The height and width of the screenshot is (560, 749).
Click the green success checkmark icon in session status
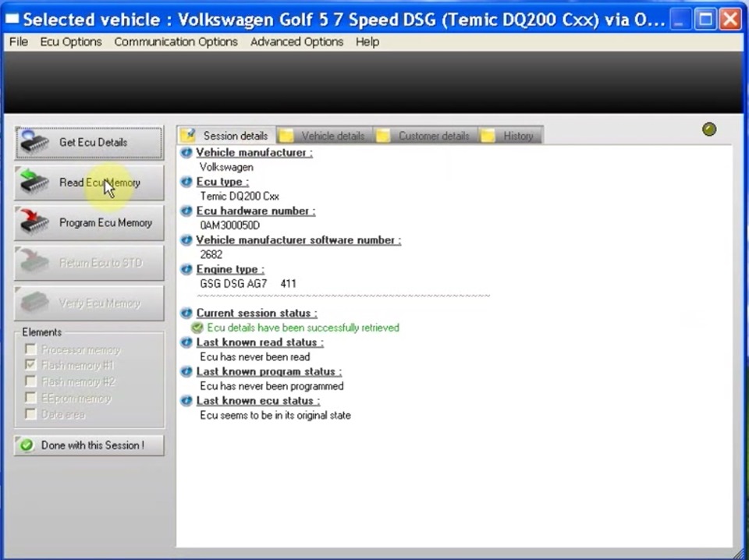[x=197, y=328]
